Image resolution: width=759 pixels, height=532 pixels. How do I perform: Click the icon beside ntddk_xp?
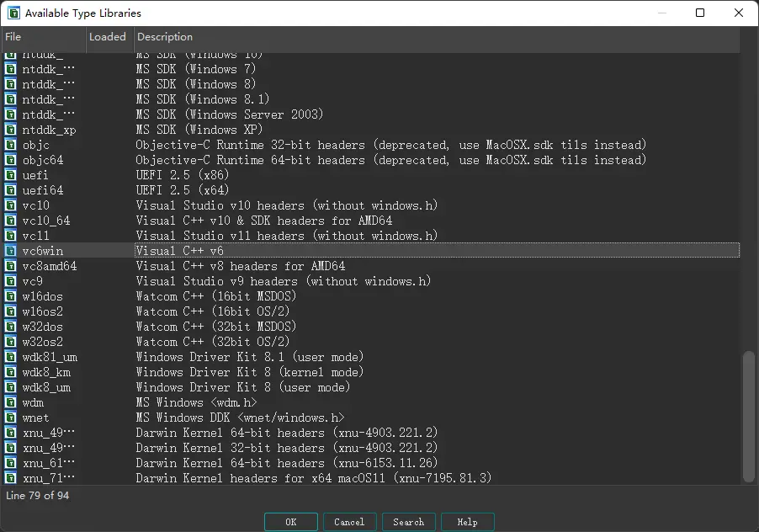point(10,130)
